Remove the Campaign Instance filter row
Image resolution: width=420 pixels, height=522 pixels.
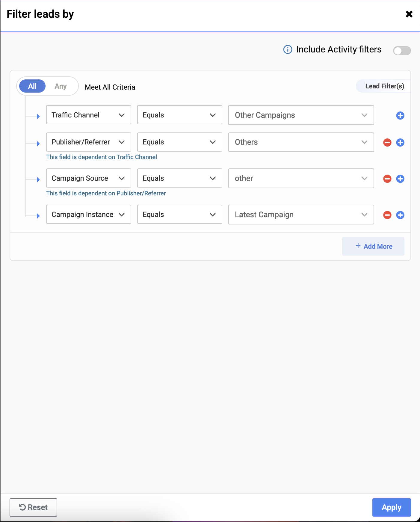click(x=387, y=215)
